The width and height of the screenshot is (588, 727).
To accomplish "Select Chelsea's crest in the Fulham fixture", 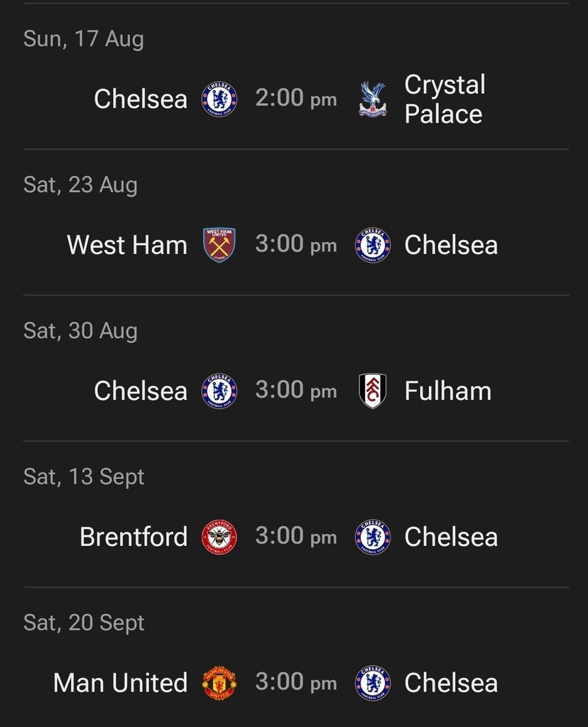I will click(219, 391).
